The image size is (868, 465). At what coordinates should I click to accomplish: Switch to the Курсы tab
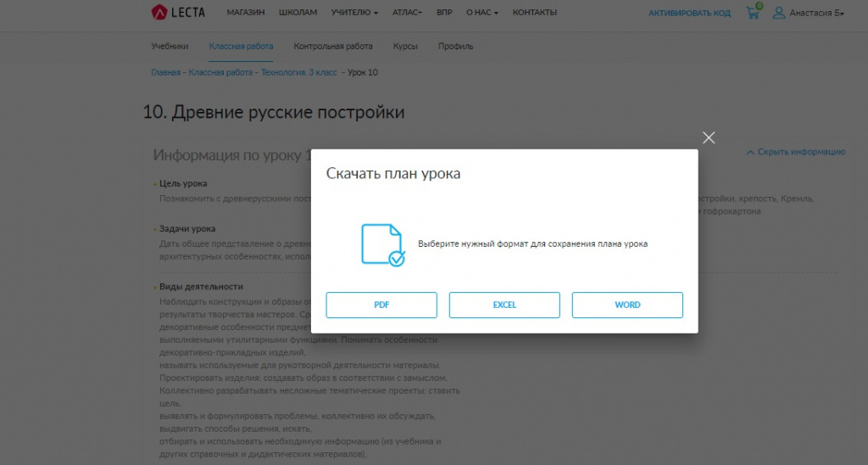click(405, 47)
